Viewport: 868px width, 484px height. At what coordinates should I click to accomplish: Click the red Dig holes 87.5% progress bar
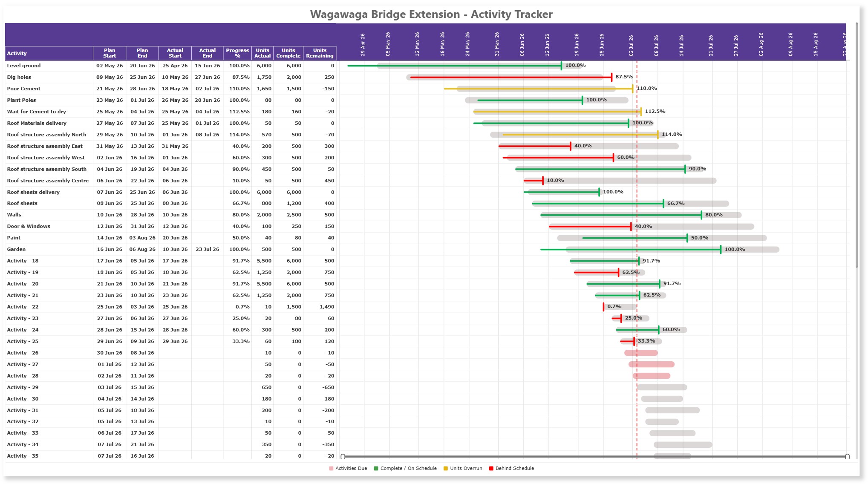[511, 77]
